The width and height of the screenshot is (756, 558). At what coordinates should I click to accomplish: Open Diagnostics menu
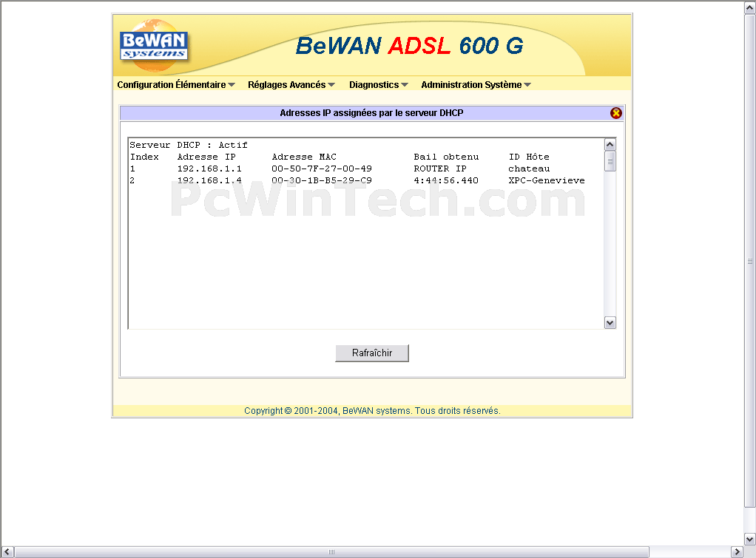click(x=379, y=85)
